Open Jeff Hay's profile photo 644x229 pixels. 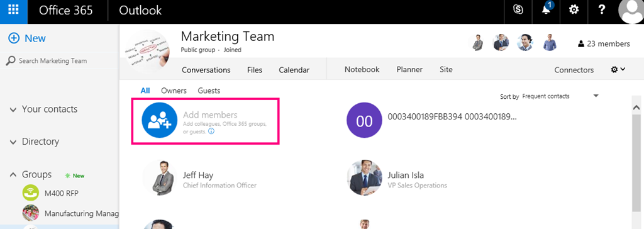point(160,177)
